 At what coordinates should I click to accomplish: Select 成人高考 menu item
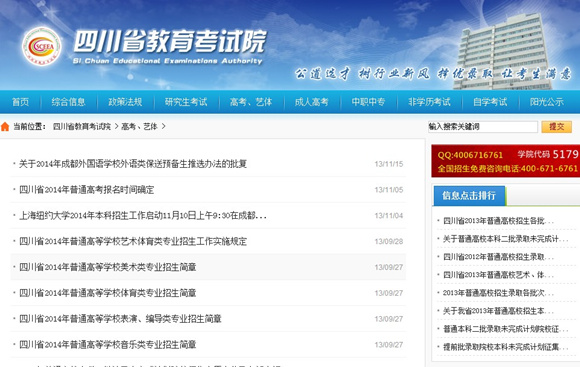pos(311,102)
